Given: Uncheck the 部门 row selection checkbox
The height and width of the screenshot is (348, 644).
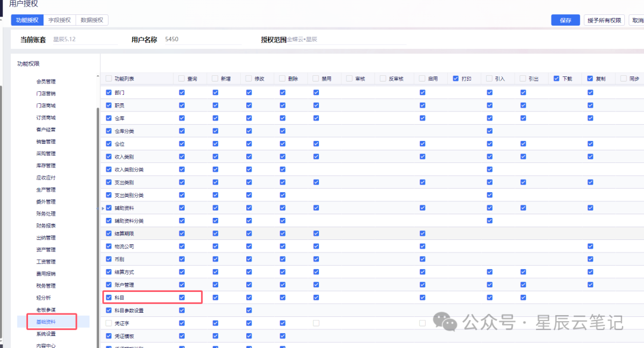Looking at the screenshot, I should [x=109, y=93].
